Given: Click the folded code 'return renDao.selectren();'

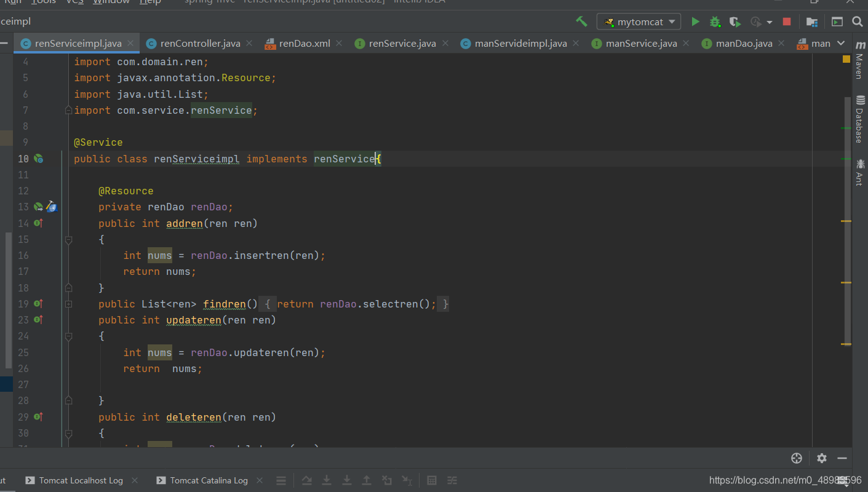Looking at the screenshot, I should [356, 304].
